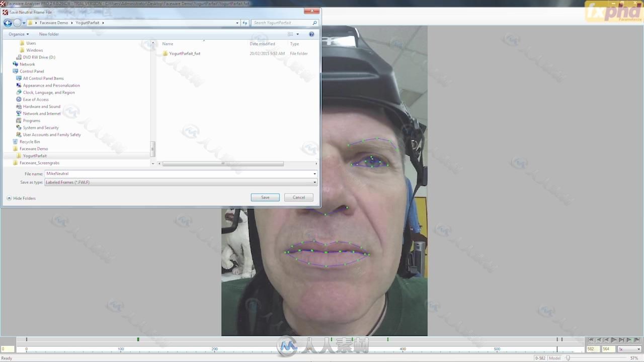This screenshot has width=644, height=362.
Task: Select Control Panel in navigation tree
Action: pos(32,71)
